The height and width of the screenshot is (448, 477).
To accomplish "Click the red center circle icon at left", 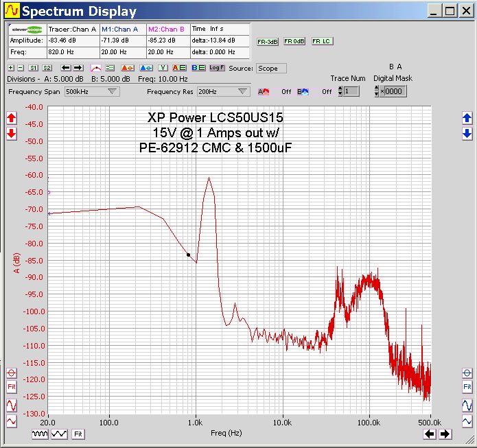I will (x=12, y=373).
